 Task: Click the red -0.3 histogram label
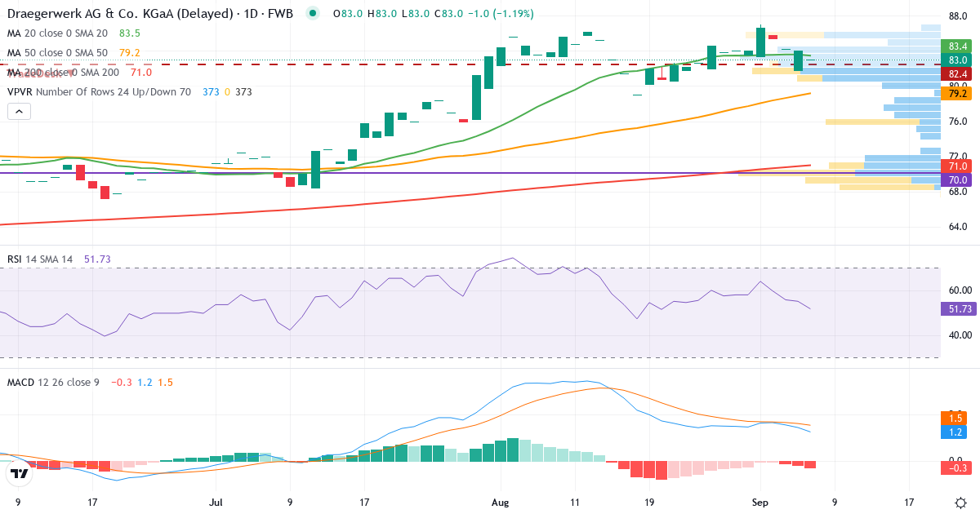[x=956, y=467]
